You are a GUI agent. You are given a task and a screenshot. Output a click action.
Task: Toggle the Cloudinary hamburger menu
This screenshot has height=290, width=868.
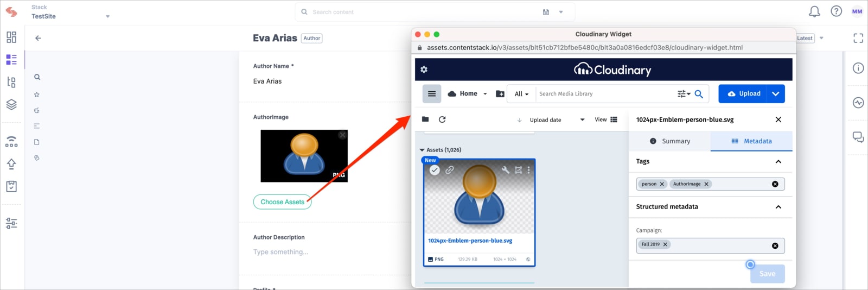coord(432,94)
